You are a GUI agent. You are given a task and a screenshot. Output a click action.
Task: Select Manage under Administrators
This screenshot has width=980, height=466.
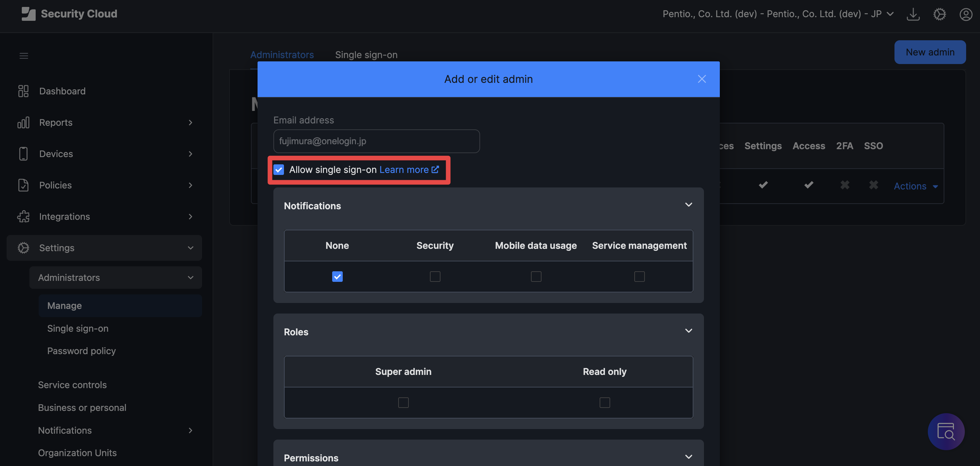[x=120, y=306]
